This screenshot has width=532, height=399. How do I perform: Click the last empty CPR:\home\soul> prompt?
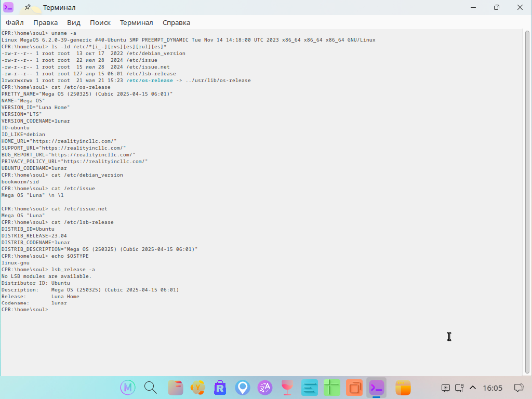tap(25, 310)
